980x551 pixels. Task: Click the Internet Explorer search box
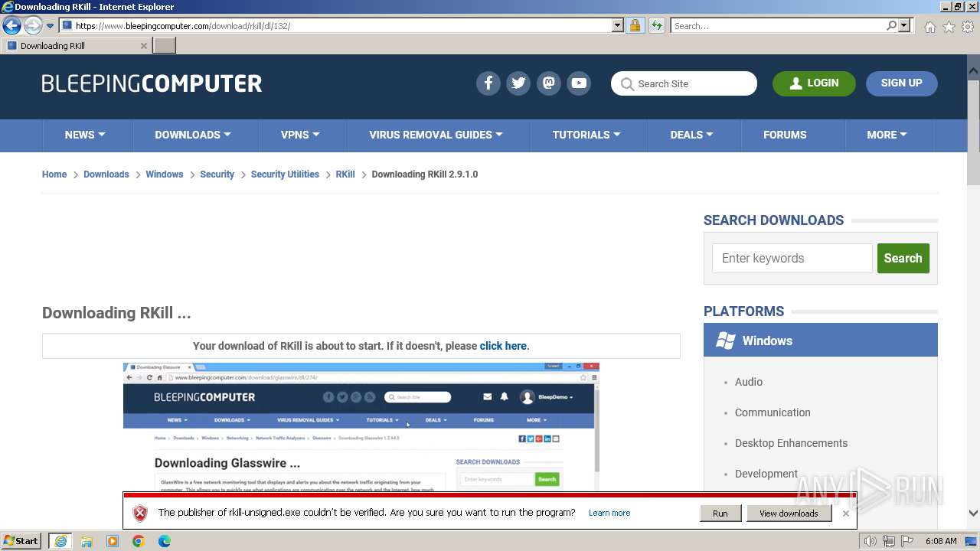click(x=778, y=26)
